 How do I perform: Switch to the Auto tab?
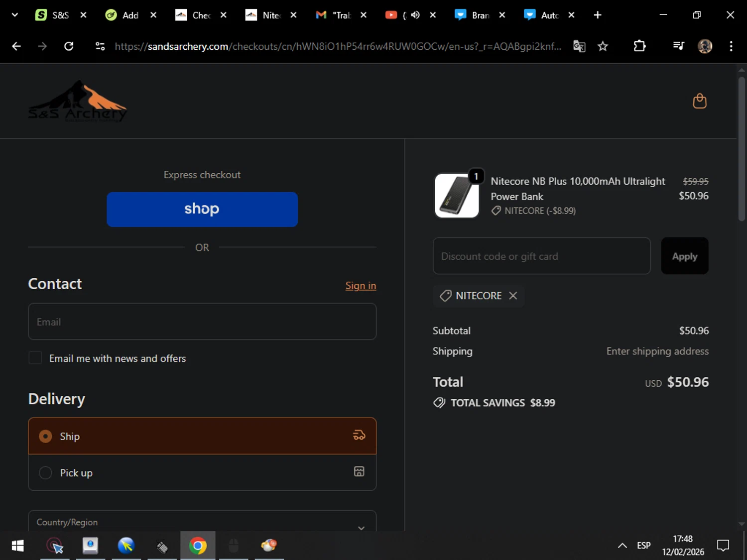click(x=541, y=15)
